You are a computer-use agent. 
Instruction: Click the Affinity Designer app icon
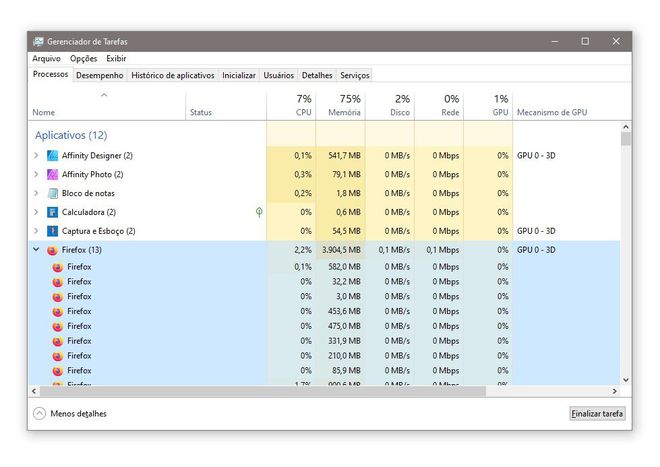click(x=52, y=155)
